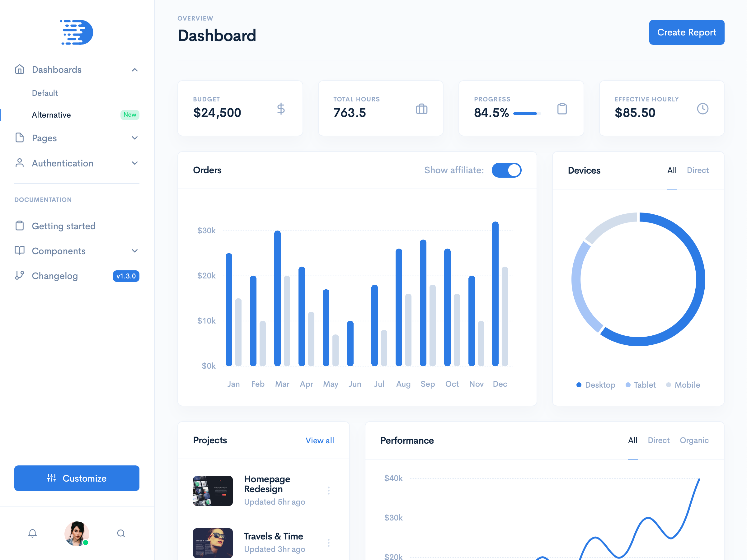Click the Budget dollar sign icon
The height and width of the screenshot is (560, 747).
(x=280, y=109)
